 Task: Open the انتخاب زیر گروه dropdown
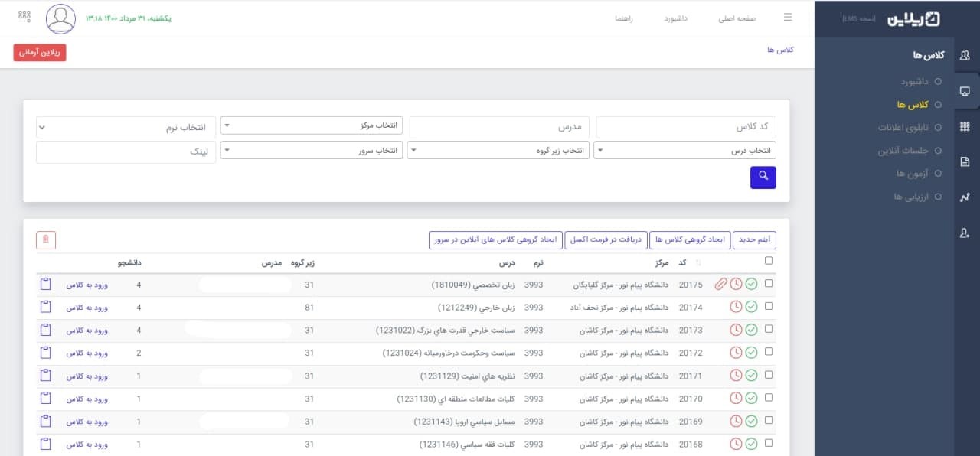click(x=498, y=151)
